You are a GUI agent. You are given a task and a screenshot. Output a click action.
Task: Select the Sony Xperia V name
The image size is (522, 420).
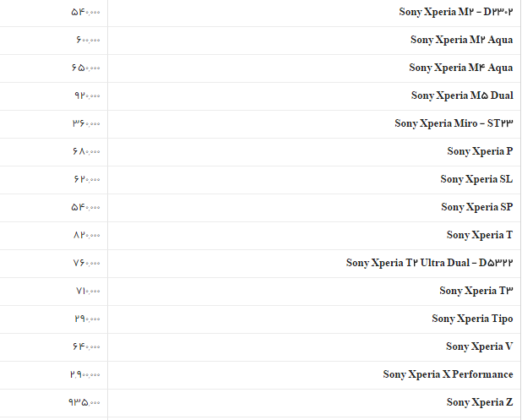click(480, 346)
